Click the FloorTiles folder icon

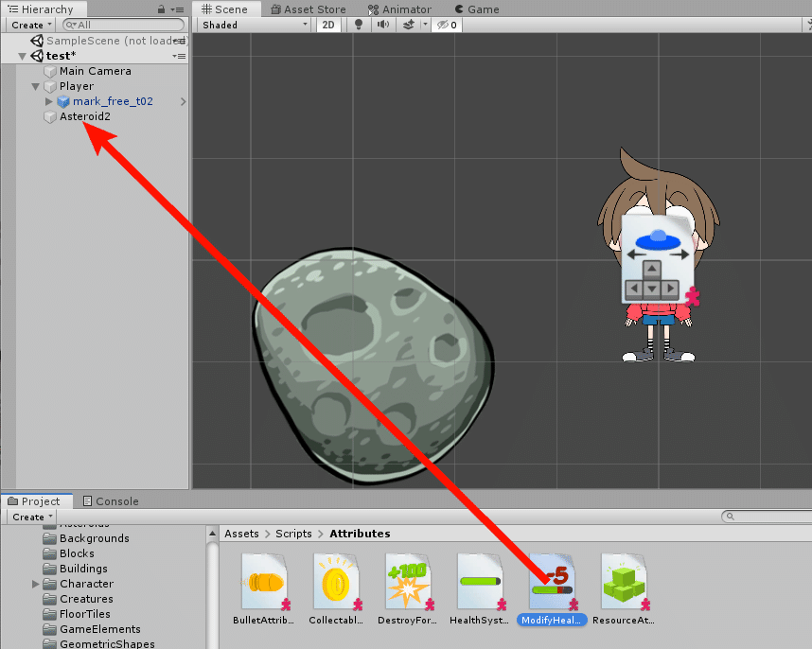[x=50, y=614]
